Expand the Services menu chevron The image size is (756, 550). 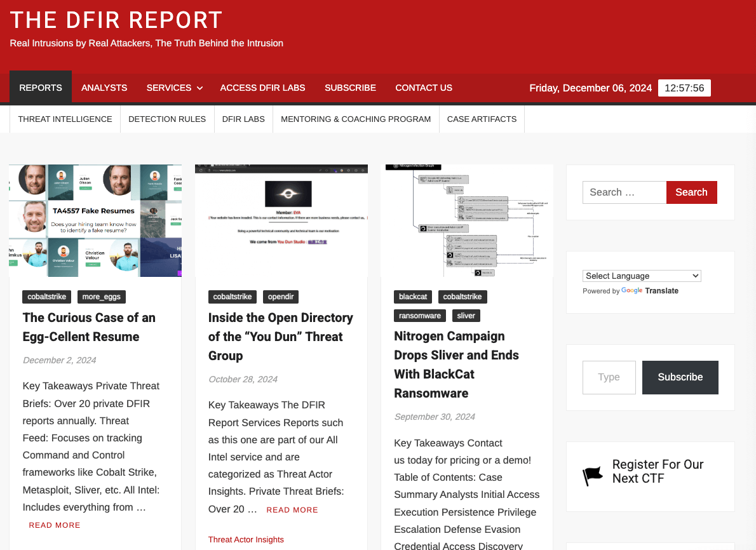coord(199,88)
